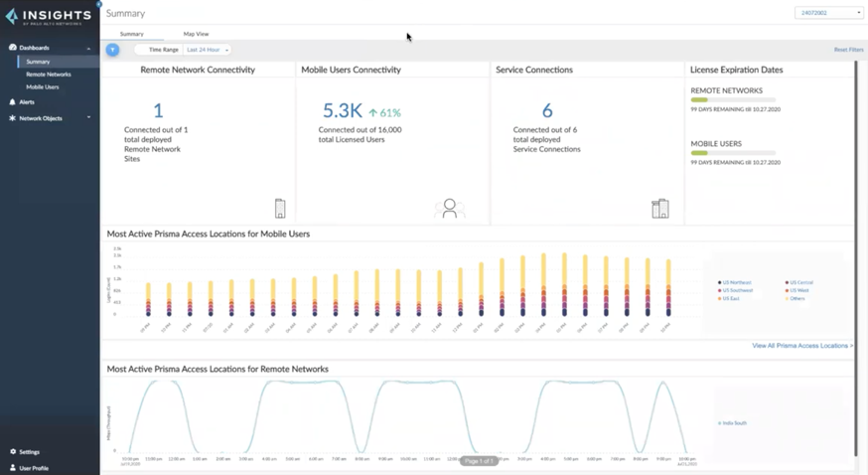Click View All Prisma Access Locations link
This screenshot has height=475, width=868.
(x=801, y=346)
